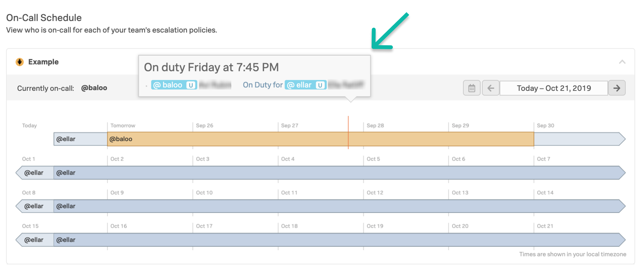Select the @ellar shift starting Oct 15
This screenshot has height=272, width=644.
340,240
